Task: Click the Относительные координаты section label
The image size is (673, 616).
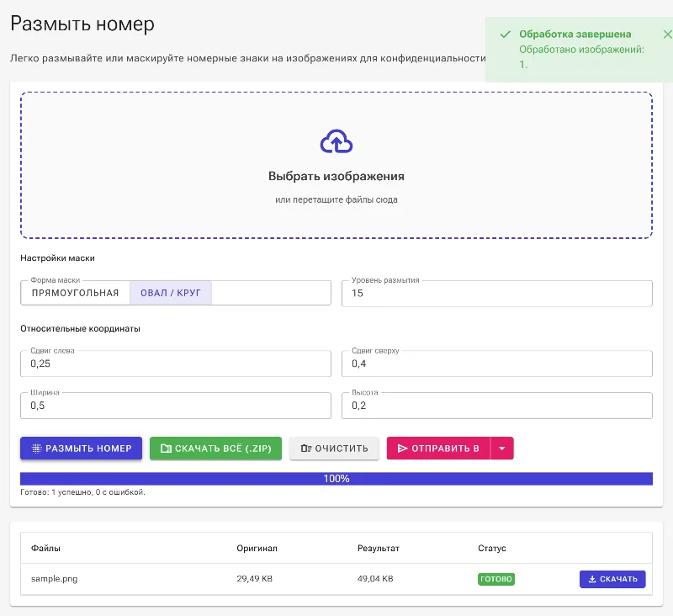Action: (x=80, y=329)
